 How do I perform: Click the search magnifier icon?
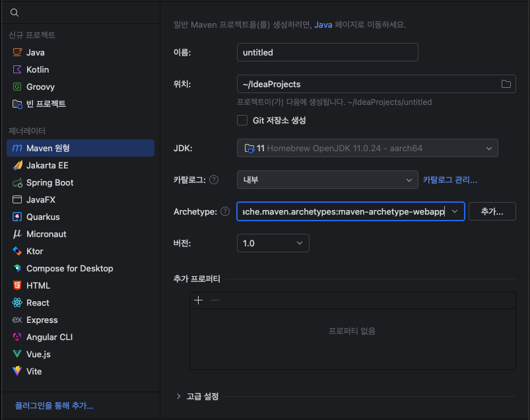tap(15, 13)
